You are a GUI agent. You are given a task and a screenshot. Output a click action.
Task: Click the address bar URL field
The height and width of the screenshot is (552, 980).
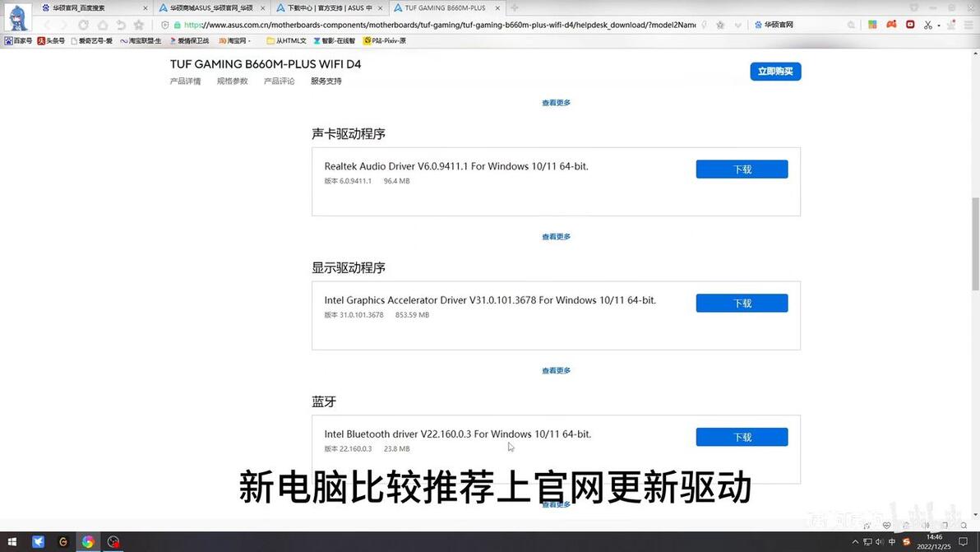pyautogui.click(x=439, y=25)
